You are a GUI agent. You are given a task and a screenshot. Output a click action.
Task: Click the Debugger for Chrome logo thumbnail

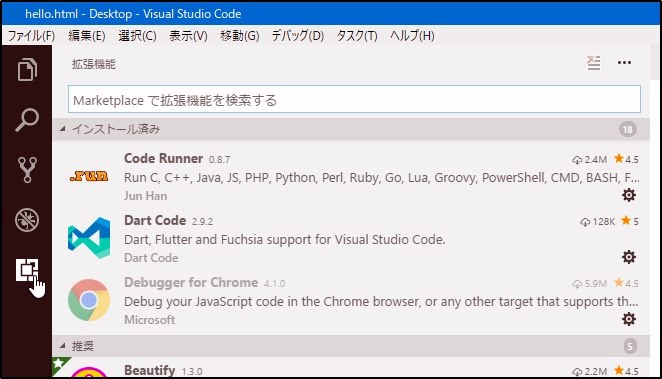(89, 300)
